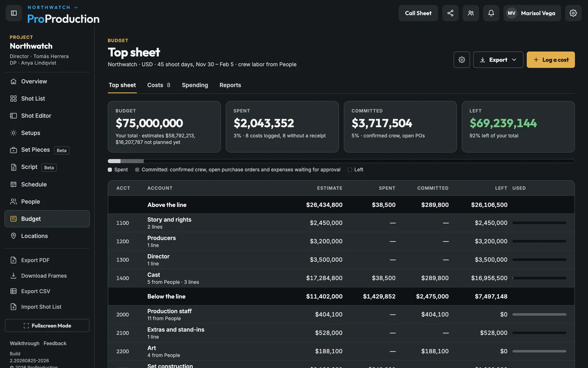This screenshot has width=588, height=368.
Task: Open Story and rights account row
Action: click(x=341, y=223)
